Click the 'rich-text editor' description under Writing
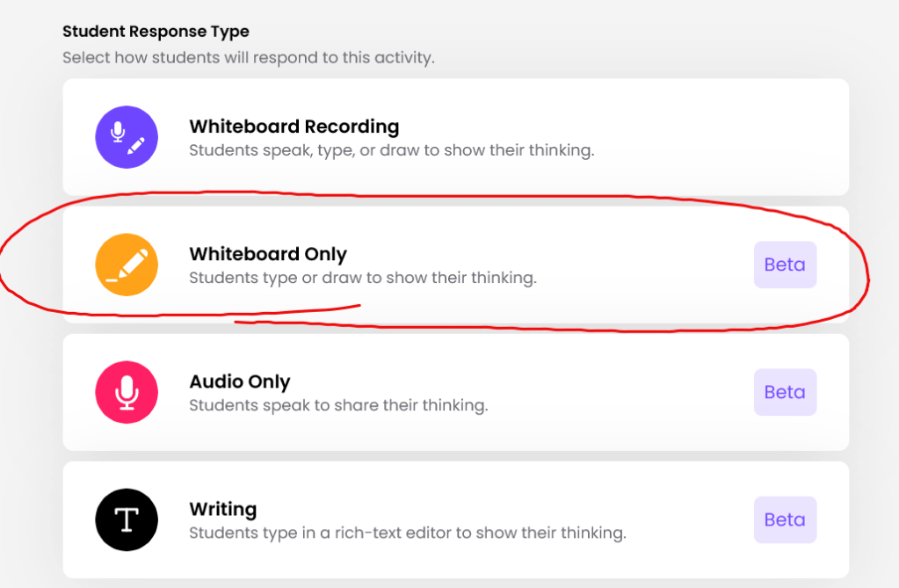Image resolution: width=899 pixels, height=588 pixels. tap(408, 533)
